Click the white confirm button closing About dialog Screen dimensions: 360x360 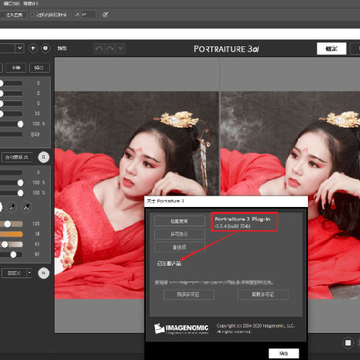tap(284, 353)
